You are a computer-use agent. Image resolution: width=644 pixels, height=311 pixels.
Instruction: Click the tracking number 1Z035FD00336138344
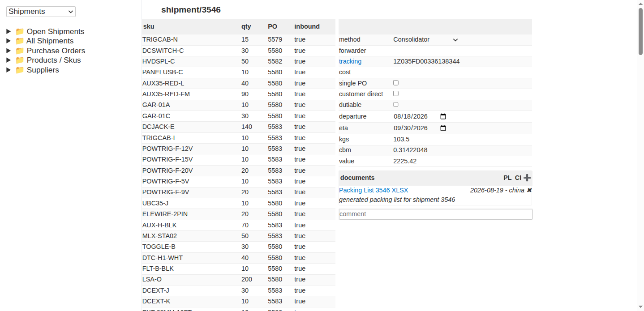tap(426, 61)
